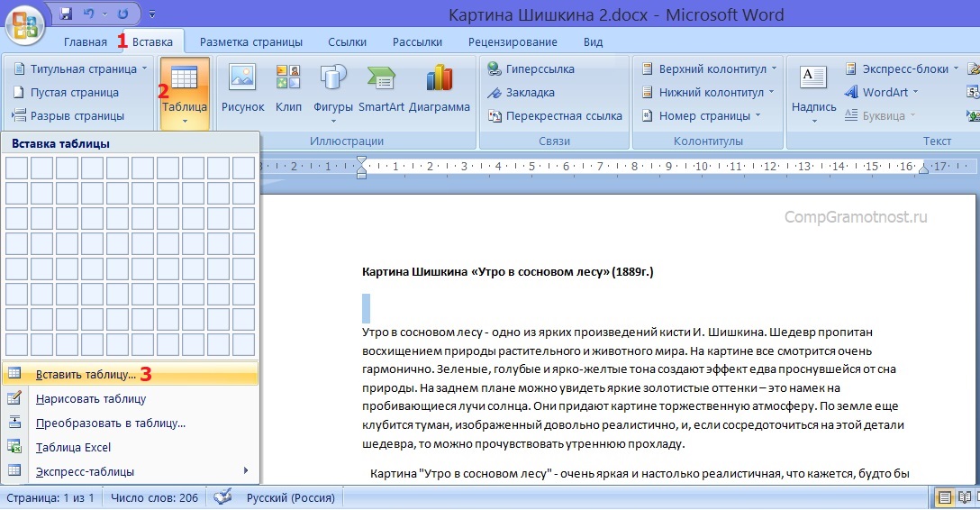Open the Разметка страницы tab
Viewport: 980px width, 510px height.
251,42
